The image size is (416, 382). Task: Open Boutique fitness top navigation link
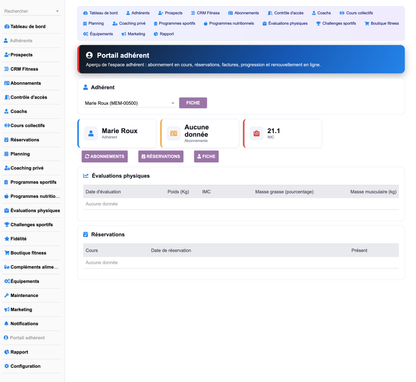pyautogui.click(x=382, y=23)
